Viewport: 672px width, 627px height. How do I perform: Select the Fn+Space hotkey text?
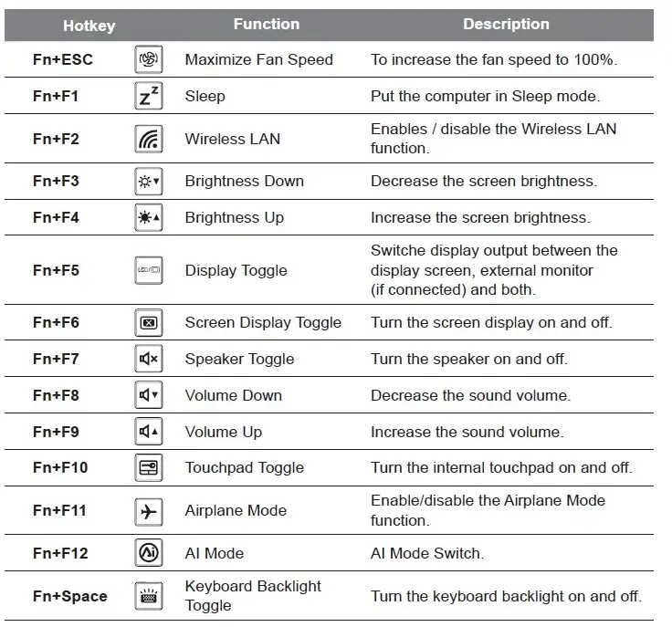pyautogui.click(x=69, y=596)
